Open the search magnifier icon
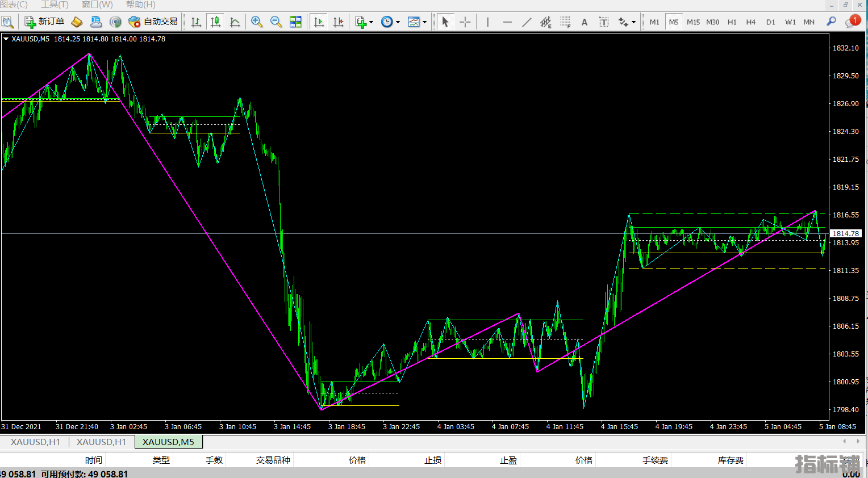The image size is (868, 478). point(831,22)
